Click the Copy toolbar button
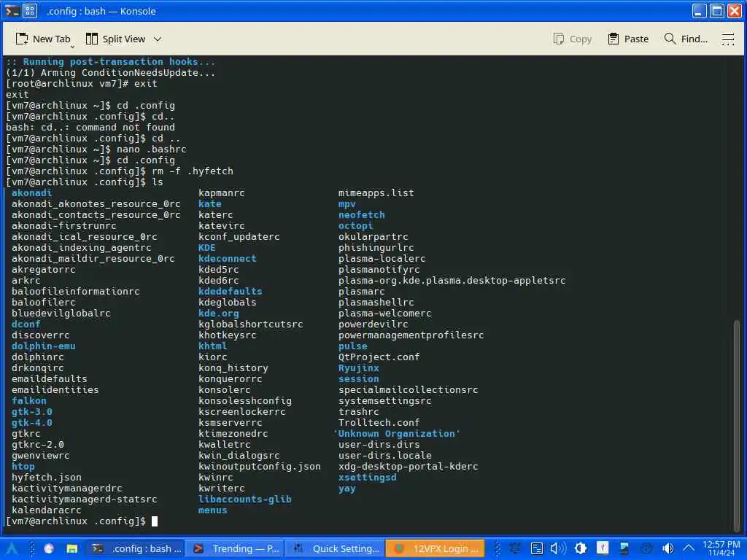 (x=573, y=39)
